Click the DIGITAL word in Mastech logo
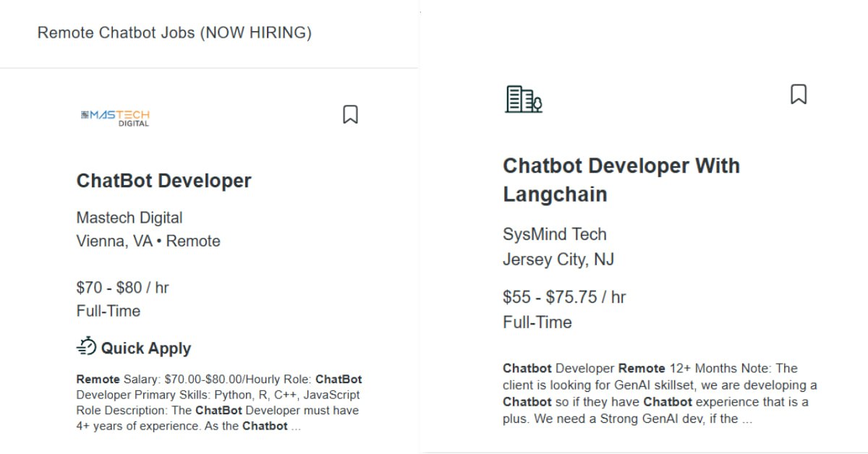This screenshot has height=454, width=868. [134, 124]
